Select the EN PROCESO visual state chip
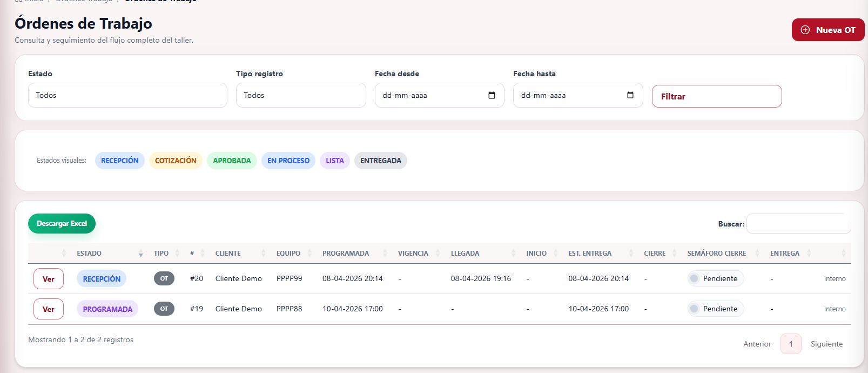This screenshot has height=373, width=868. tap(288, 161)
